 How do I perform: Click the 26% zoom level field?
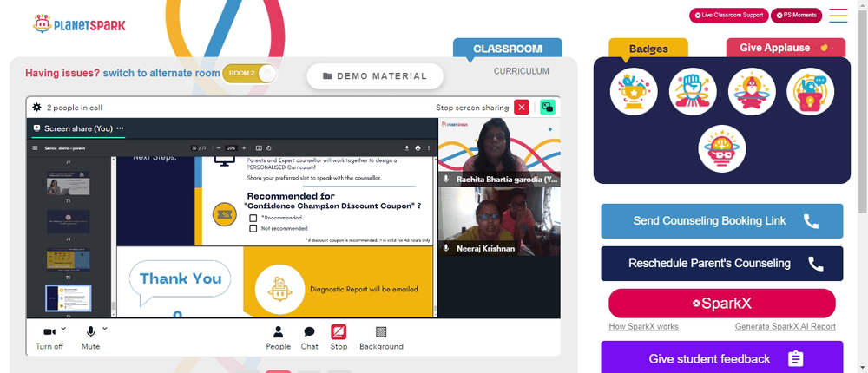pyautogui.click(x=231, y=148)
